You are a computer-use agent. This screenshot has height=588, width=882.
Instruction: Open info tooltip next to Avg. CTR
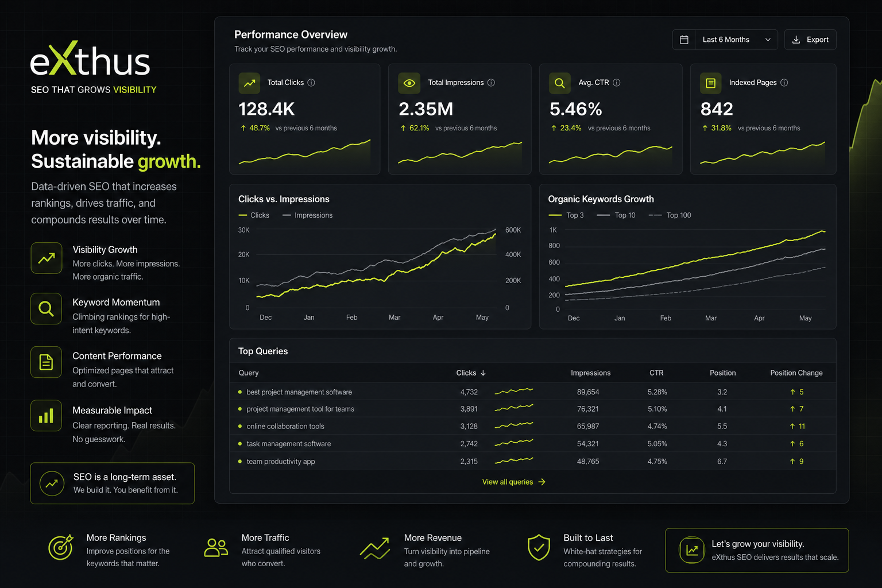[x=617, y=83]
